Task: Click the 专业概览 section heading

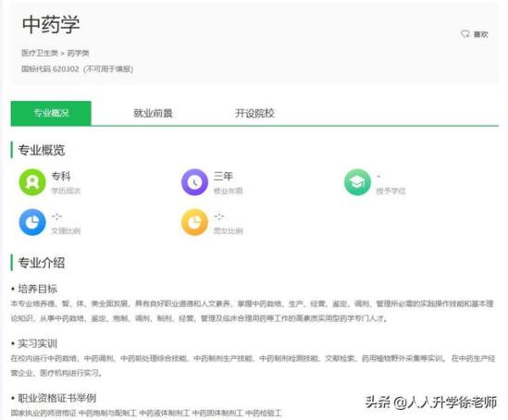Action: click(42, 150)
